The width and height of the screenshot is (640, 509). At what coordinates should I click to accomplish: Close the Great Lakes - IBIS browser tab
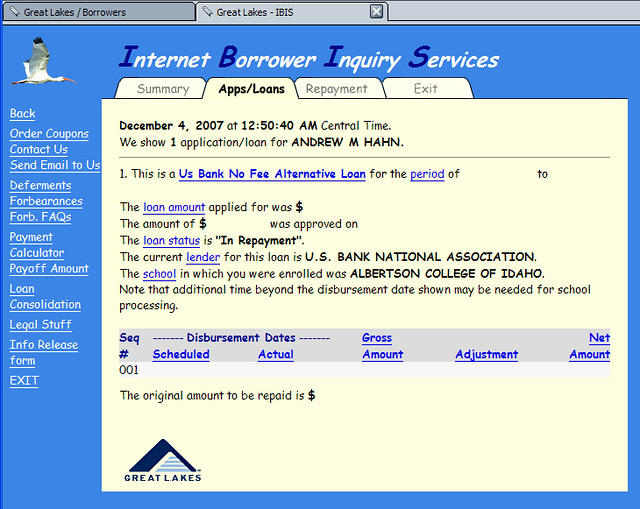point(376,11)
